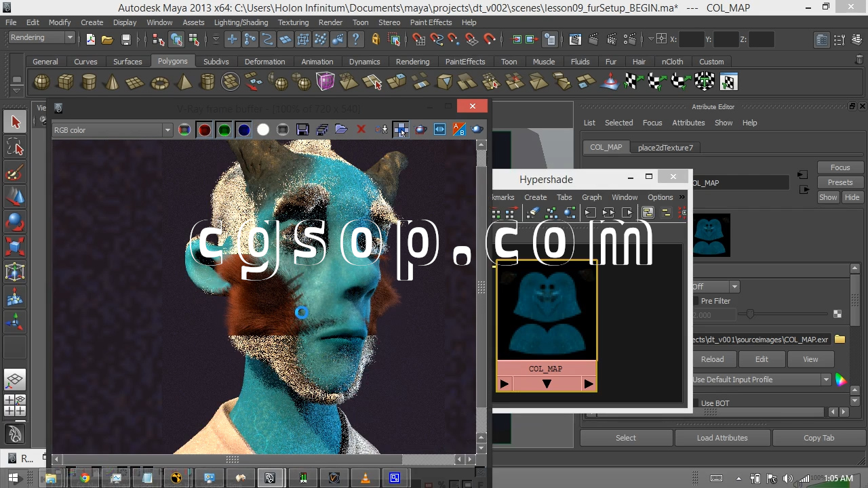Click the Edit button for the image

[x=762, y=359]
